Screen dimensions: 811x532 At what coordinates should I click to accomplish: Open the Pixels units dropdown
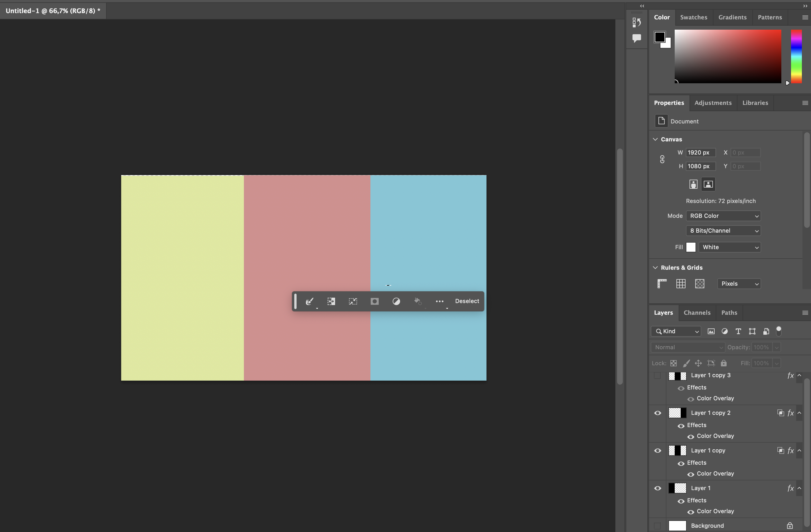(x=739, y=283)
